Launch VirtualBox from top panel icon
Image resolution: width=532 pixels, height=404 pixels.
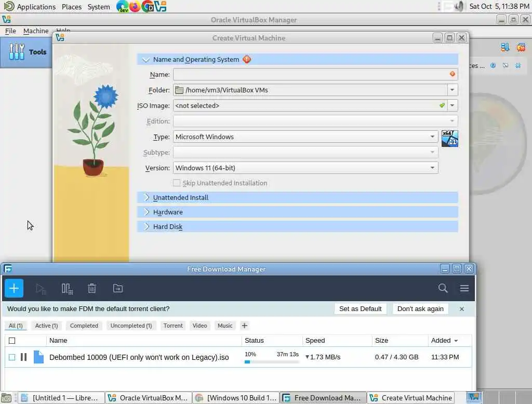pos(160,6)
